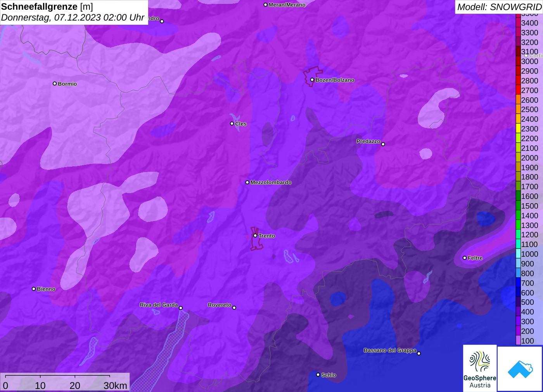Click the legend value '400'
This screenshot has width=543, height=392.
click(527, 312)
